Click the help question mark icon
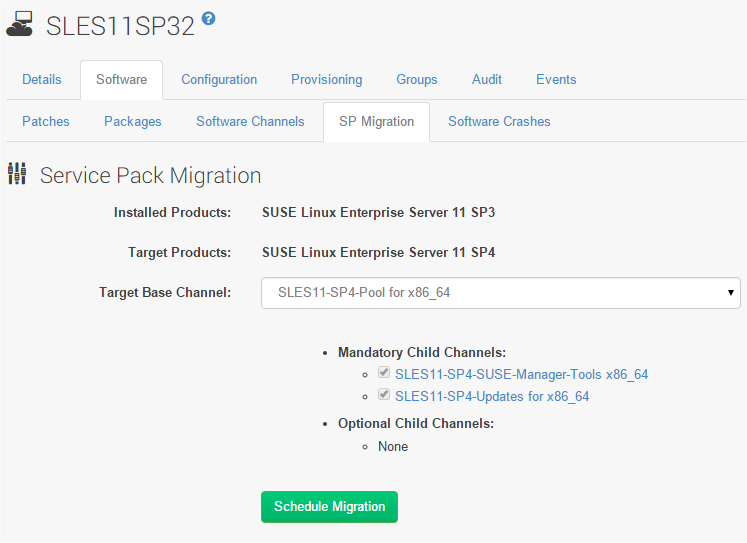 208,19
